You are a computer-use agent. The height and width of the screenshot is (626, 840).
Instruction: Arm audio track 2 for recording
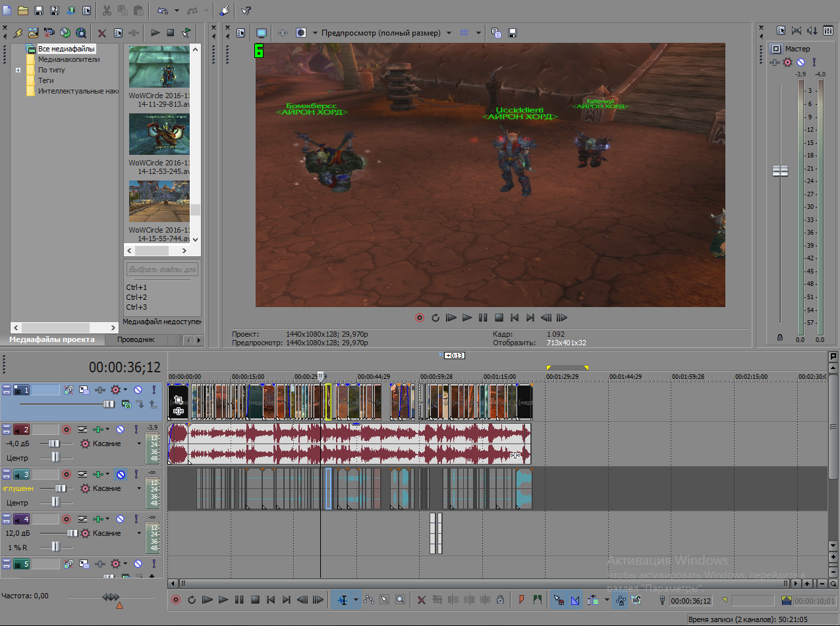pyautogui.click(x=66, y=430)
